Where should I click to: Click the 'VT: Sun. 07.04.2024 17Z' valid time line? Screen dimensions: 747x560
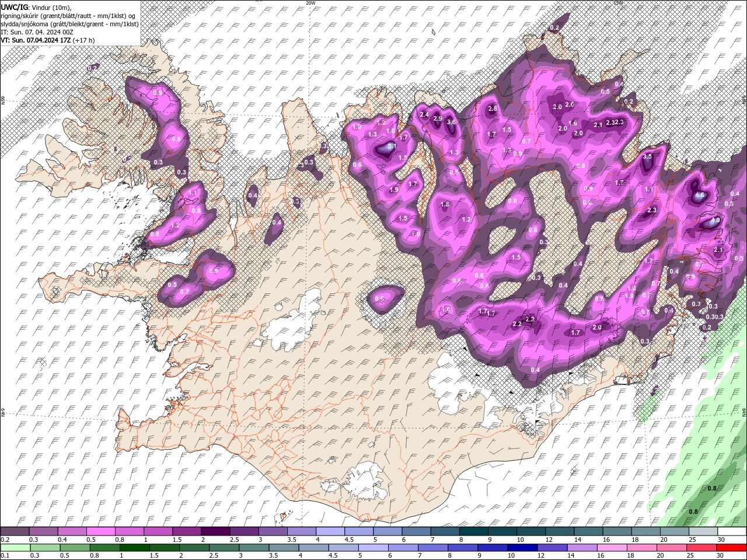[36, 40]
